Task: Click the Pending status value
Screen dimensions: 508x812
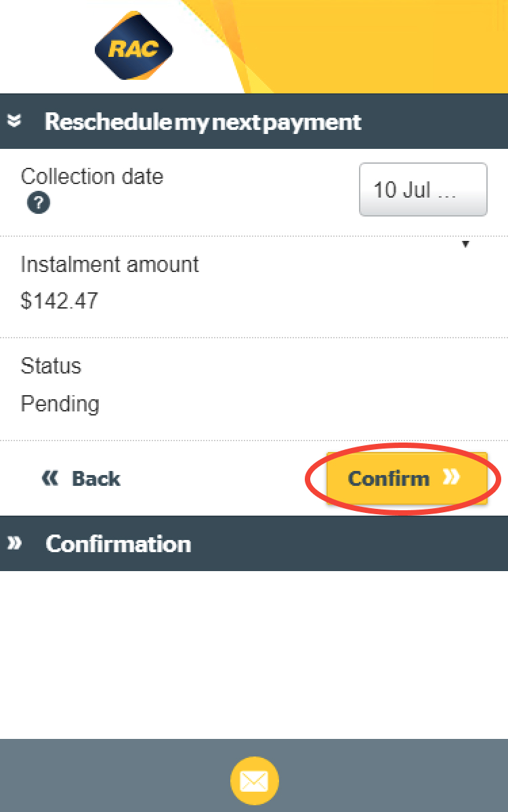Action: 60,404
